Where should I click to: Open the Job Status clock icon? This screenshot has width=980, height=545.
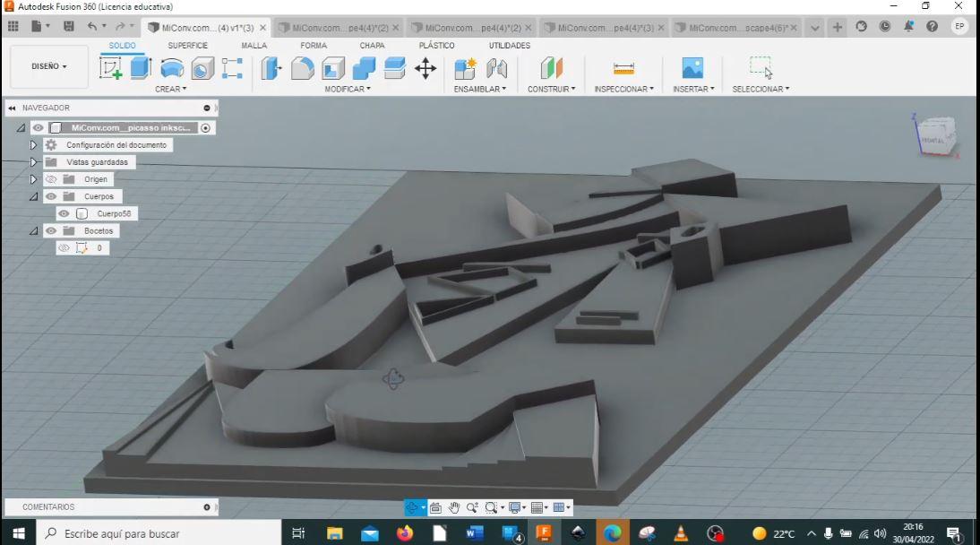tap(885, 26)
